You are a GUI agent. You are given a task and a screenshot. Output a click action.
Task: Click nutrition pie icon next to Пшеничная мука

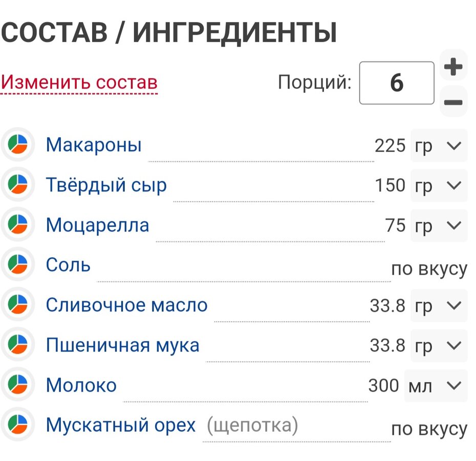pos(17,345)
